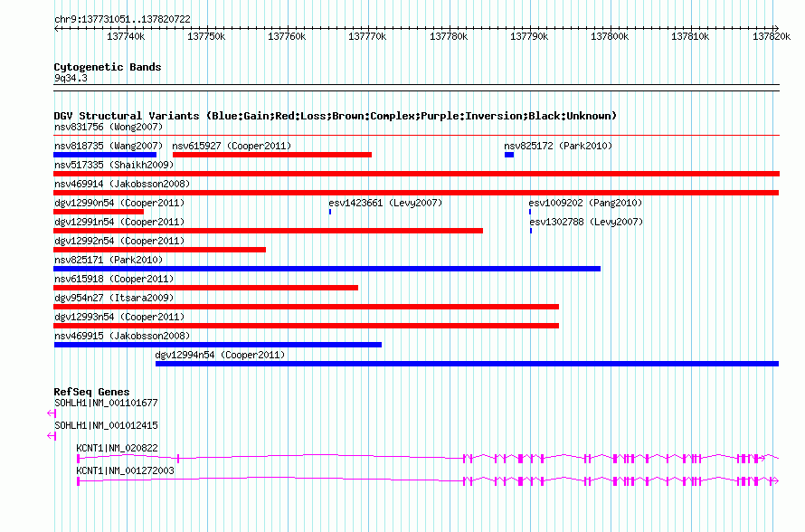Image resolution: width=805 pixels, height=532 pixels.
Task: Open variant dgv12991n54 (Cooper2011) label
Action: (119, 222)
